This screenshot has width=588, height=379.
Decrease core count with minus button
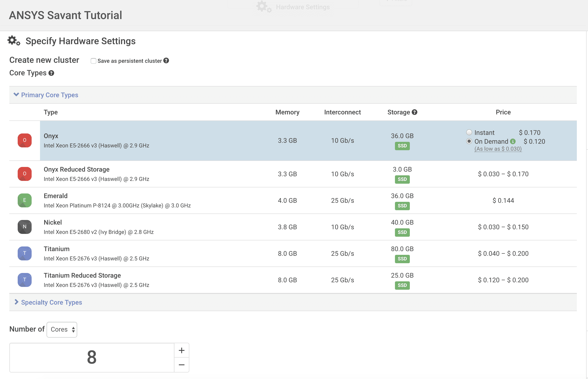[182, 365]
